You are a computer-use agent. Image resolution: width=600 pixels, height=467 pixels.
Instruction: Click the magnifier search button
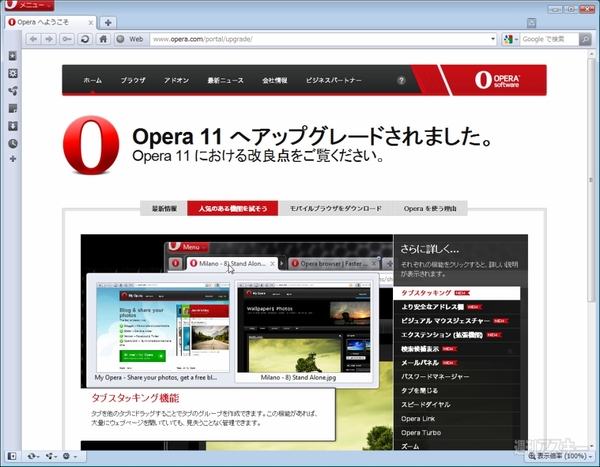pos(585,39)
